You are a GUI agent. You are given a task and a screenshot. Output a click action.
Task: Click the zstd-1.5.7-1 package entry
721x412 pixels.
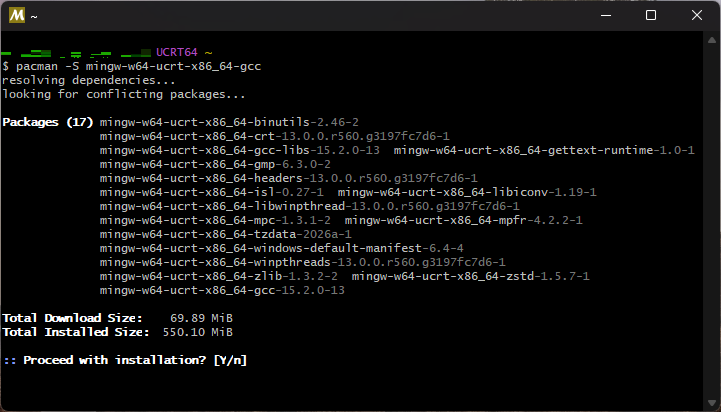coord(470,276)
